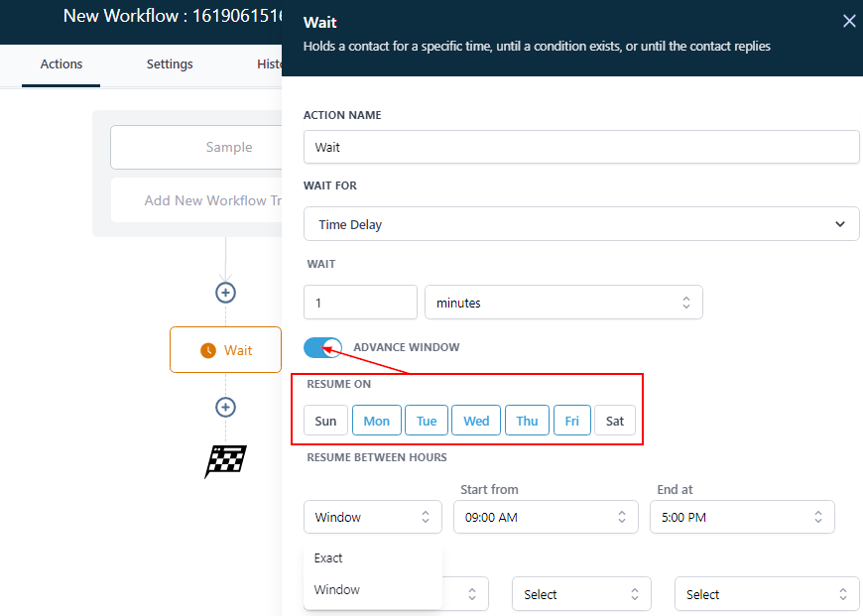Toggle Tue resume day
Viewport: 863px width, 616px height.
click(x=427, y=421)
